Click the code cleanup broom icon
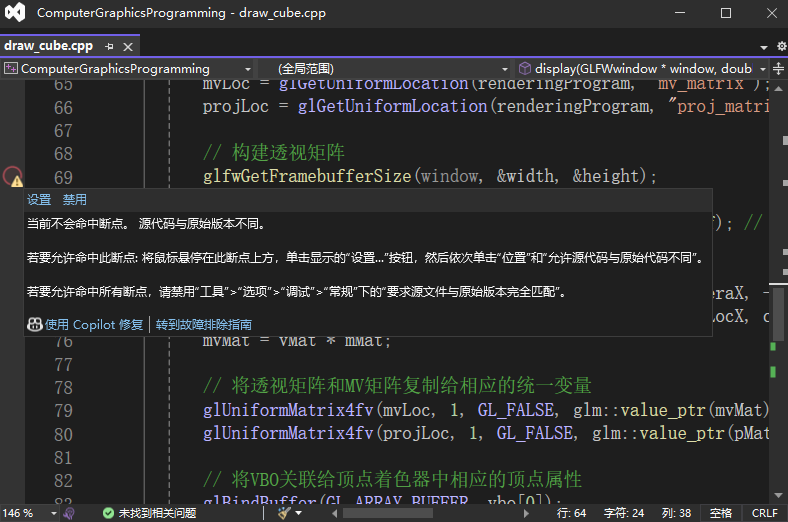The image size is (788, 522). pos(284,513)
